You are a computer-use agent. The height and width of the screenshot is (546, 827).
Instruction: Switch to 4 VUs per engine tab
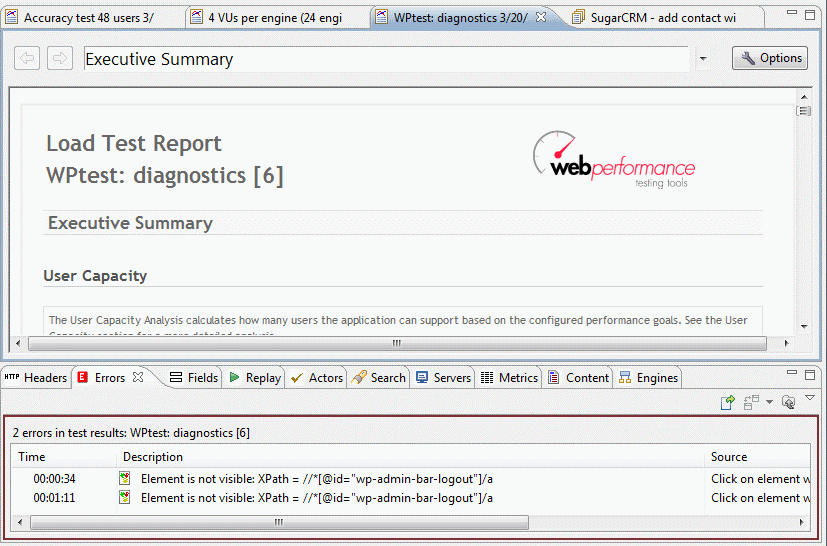click(x=275, y=17)
